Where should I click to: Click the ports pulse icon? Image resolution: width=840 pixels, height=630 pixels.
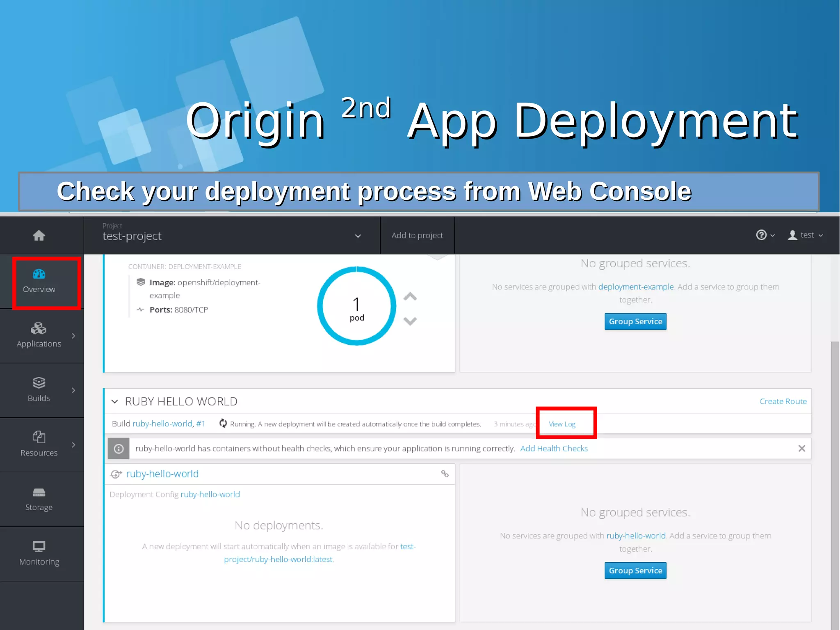141,309
